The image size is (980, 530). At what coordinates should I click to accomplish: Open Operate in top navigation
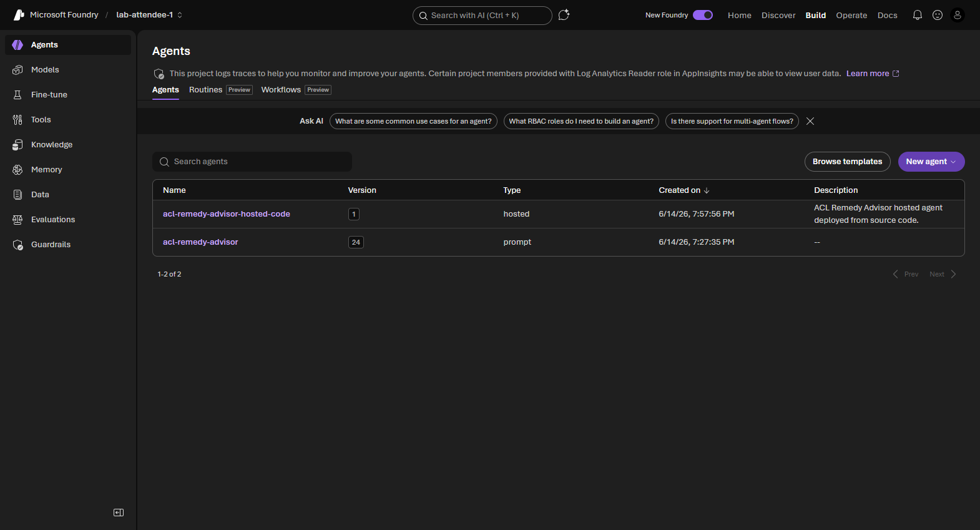pos(851,15)
